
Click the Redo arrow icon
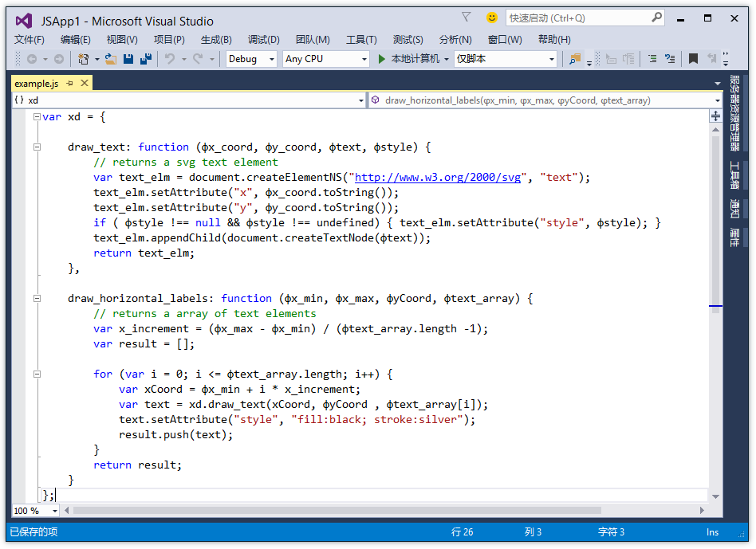tap(198, 59)
